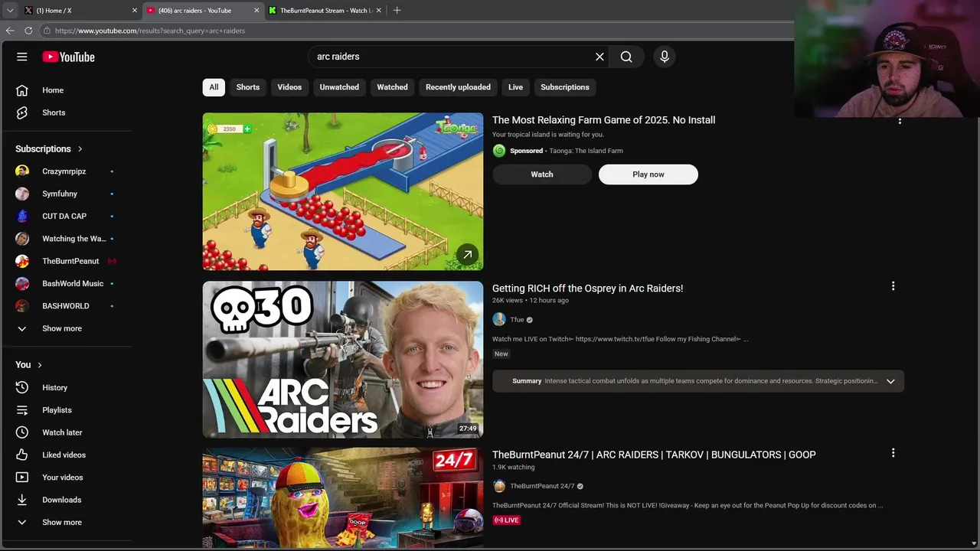The image size is (980, 551).
Task: Open a new browser tab
Action: coord(397,11)
